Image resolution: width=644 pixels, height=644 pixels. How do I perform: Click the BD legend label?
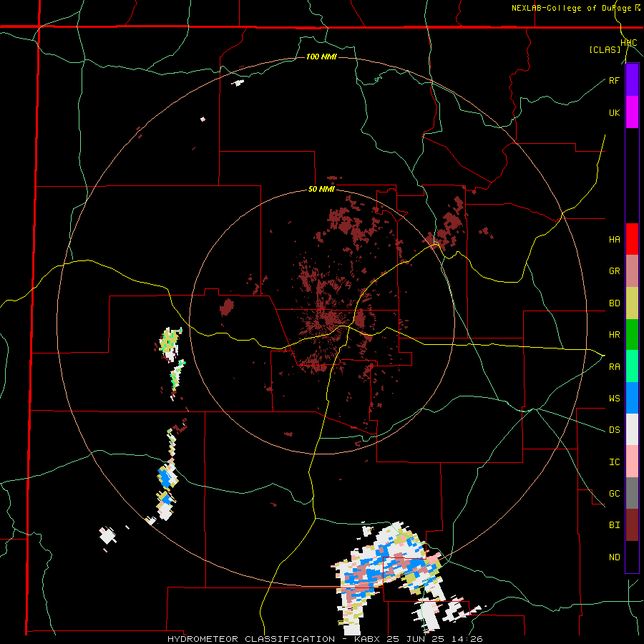pos(614,303)
